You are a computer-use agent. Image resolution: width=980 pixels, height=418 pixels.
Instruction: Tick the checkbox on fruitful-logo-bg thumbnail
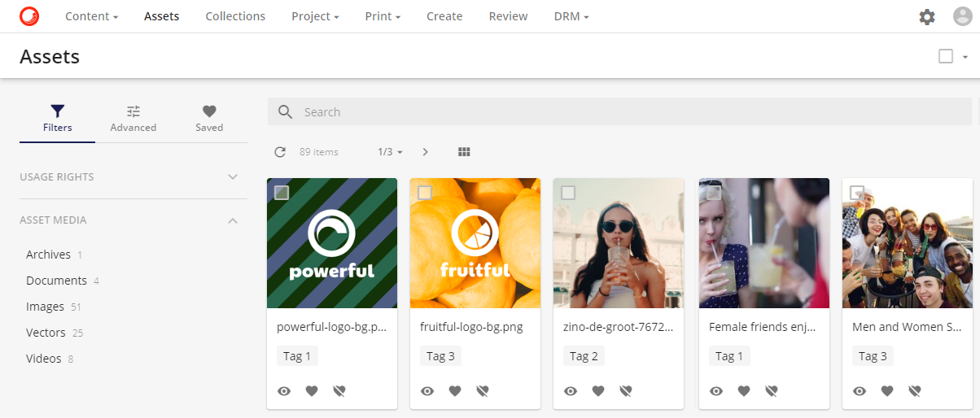coord(425,193)
